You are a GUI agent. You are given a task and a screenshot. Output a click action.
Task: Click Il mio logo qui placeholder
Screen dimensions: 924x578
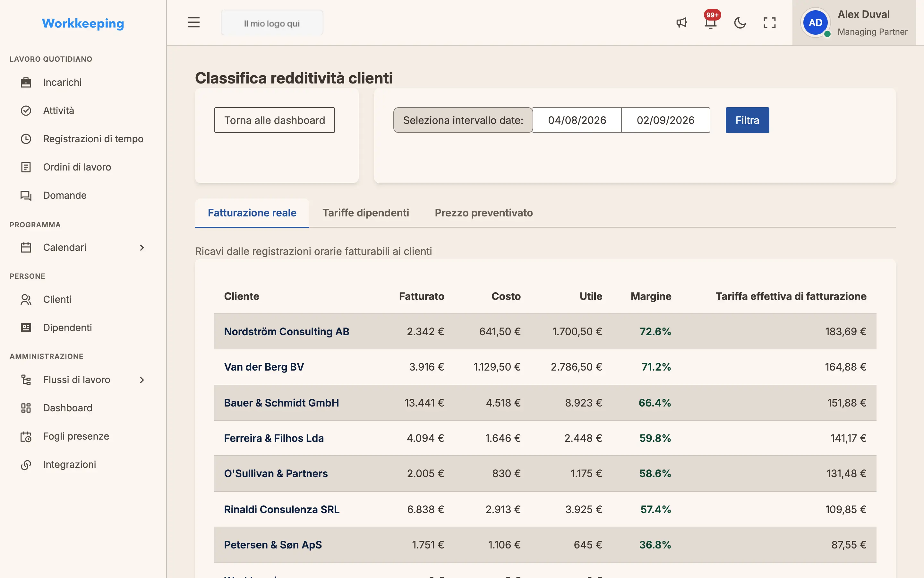click(x=272, y=23)
